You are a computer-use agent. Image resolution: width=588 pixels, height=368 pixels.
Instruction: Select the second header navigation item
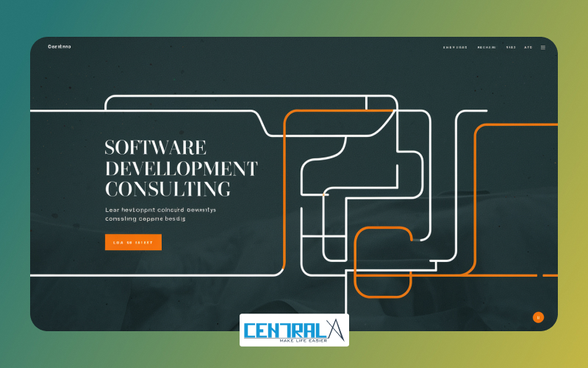[487, 47]
